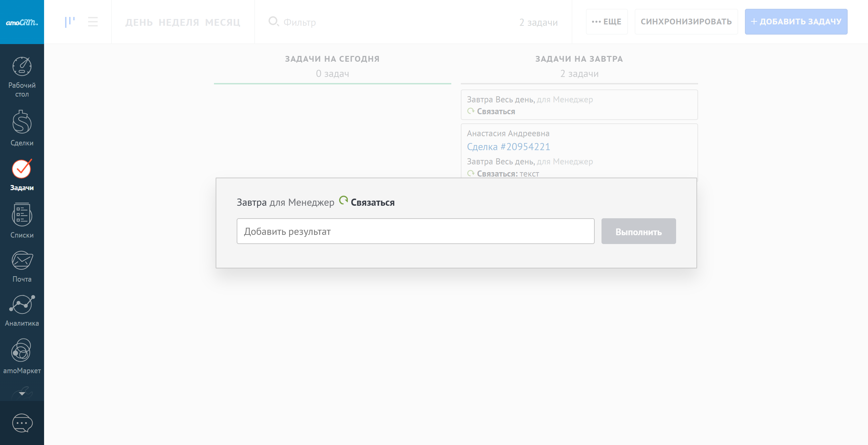Open the chat bubble icon
This screenshot has height=445, width=868.
point(22,423)
